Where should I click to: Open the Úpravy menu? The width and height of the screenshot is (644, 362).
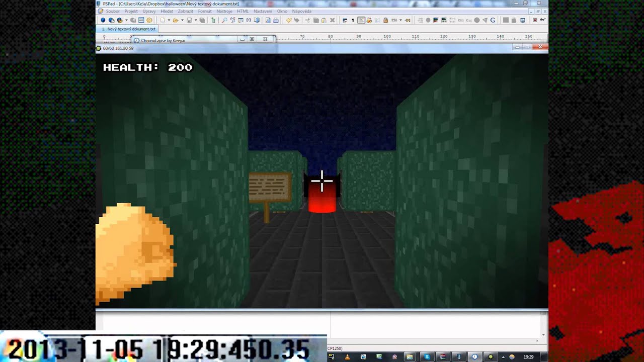click(x=149, y=11)
